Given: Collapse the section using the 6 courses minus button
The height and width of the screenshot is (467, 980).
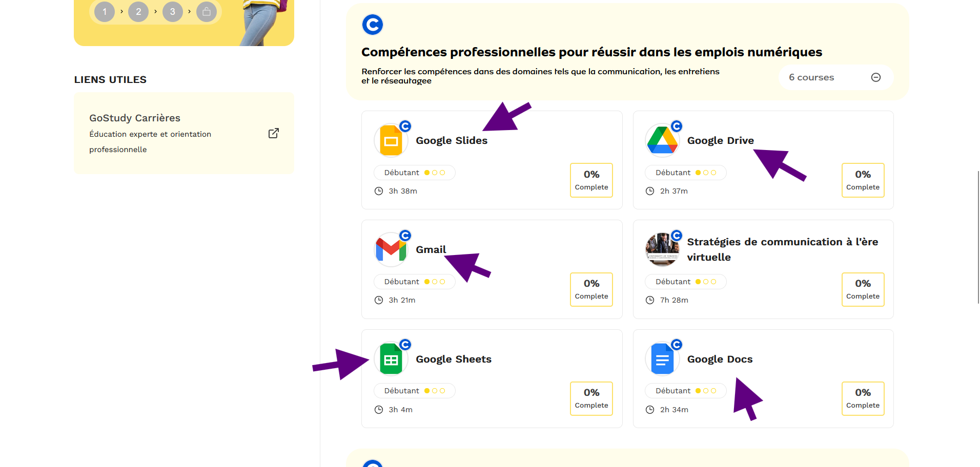Looking at the screenshot, I should click(875, 77).
